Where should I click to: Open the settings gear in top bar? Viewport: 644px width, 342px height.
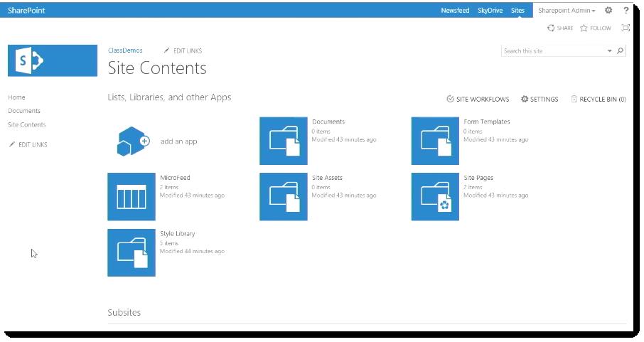pos(608,10)
